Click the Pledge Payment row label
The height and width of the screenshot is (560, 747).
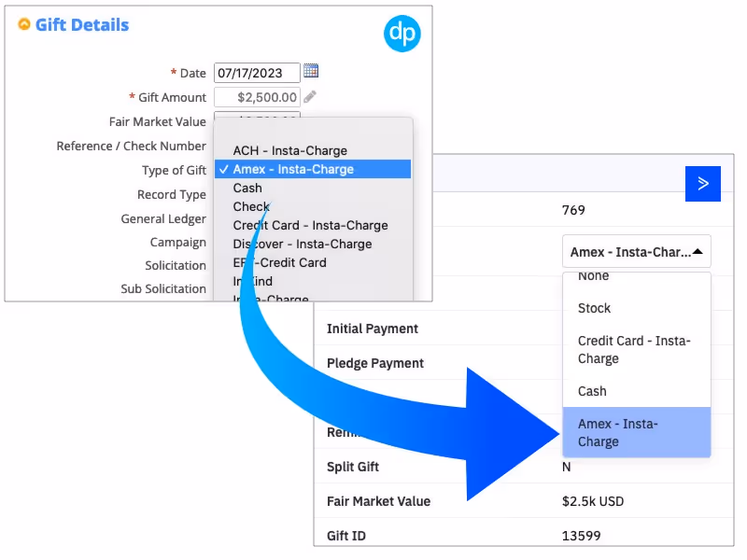(x=375, y=363)
